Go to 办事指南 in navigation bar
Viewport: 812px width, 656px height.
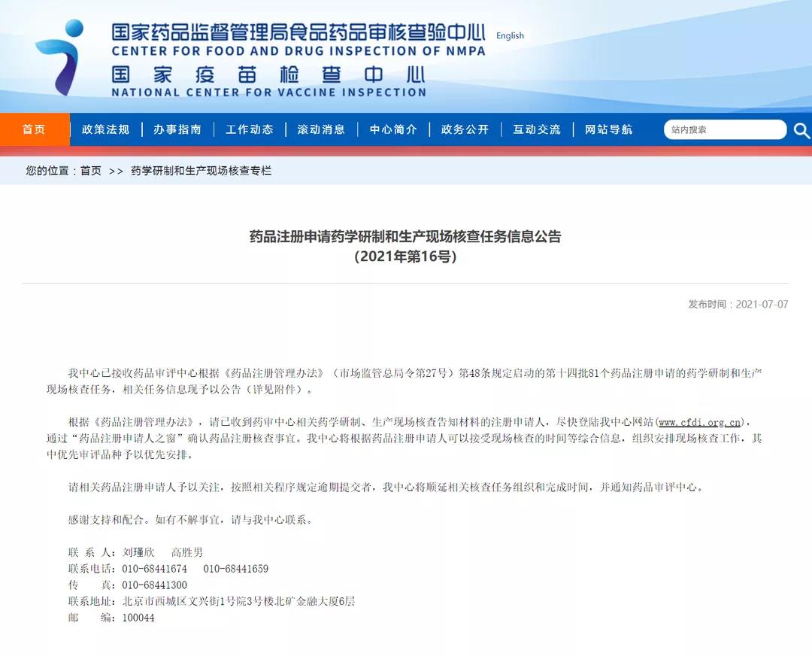coord(177,129)
